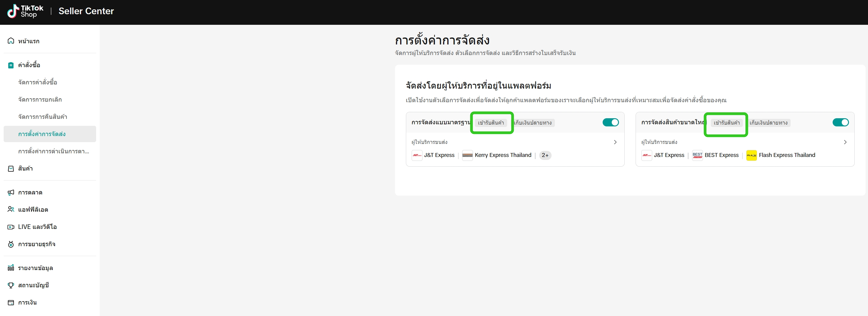Click the TikTok Shop logo

click(x=25, y=11)
